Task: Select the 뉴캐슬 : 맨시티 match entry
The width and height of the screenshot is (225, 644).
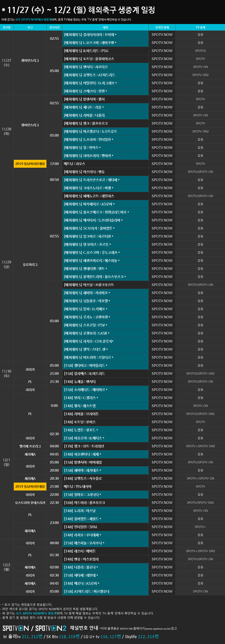Action: click(x=105, y=381)
